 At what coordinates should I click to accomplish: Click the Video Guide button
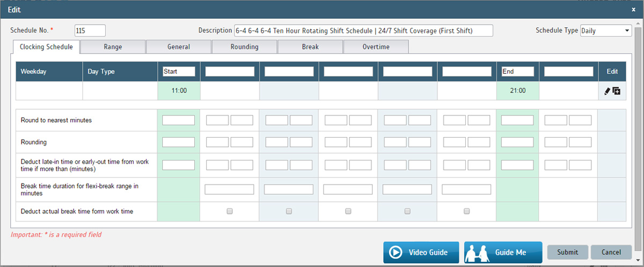pyautogui.click(x=421, y=252)
